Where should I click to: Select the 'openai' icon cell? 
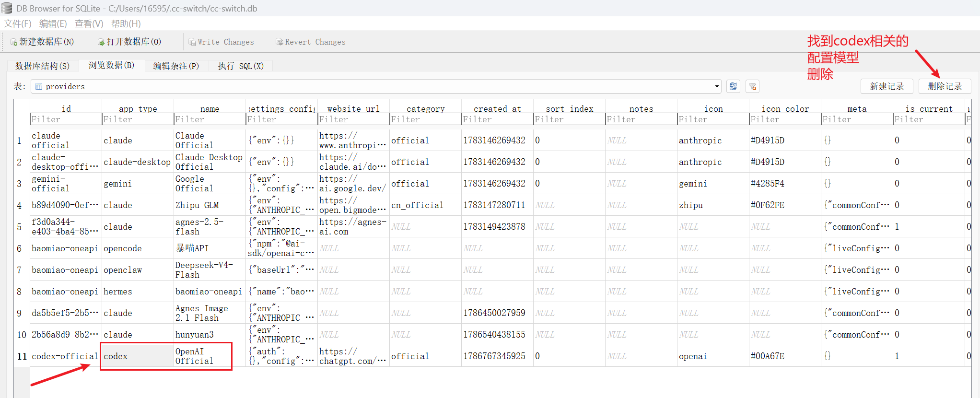pos(713,356)
